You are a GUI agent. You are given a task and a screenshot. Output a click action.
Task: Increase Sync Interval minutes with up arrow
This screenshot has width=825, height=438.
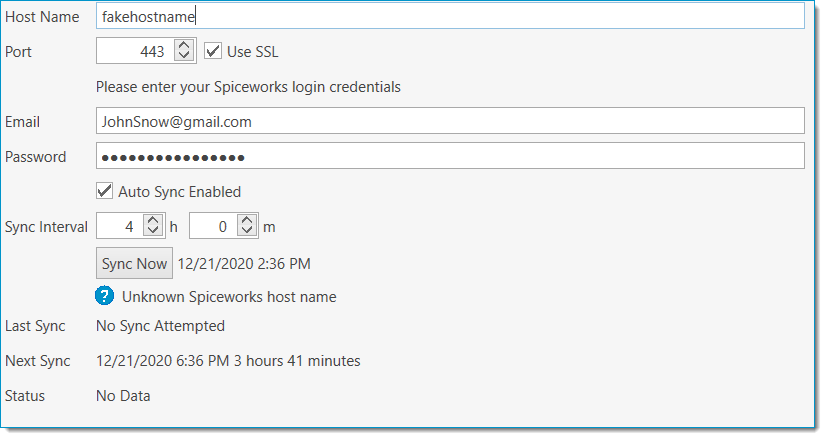point(246,221)
